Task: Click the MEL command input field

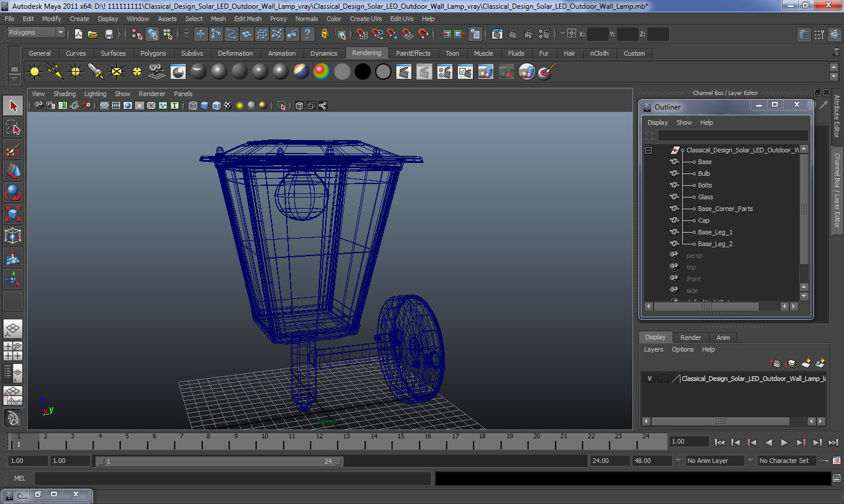Action: pos(233,478)
